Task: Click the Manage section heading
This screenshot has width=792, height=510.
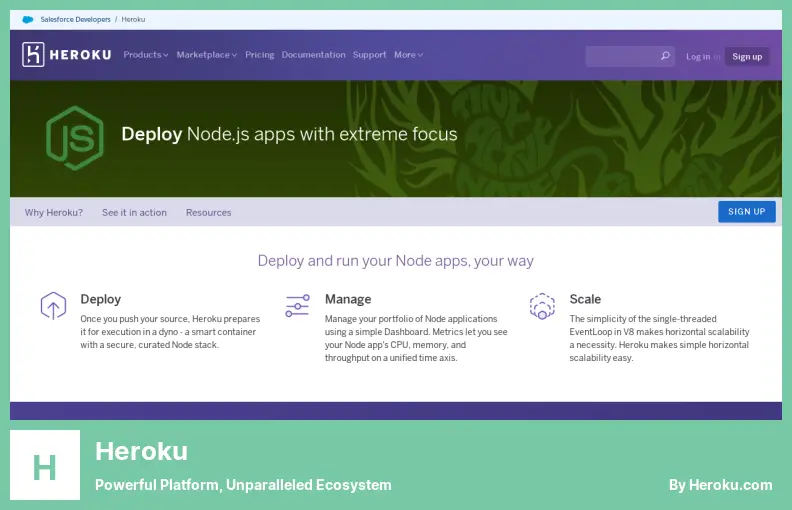Action: point(348,299)
